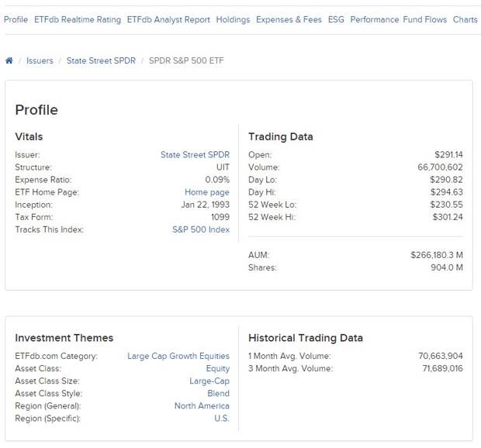This screenshot has height=448, width=481.
Task: Select the Tracks This Index label
Action: click(x=50, y=229)
